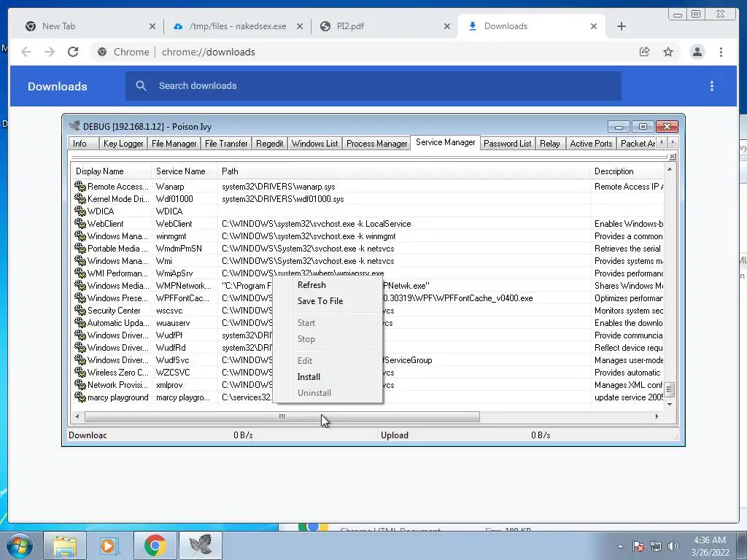The width and height of the screenshot is (747, 560).
Task: Switch to the Relay tab
Action: point(550,144)
